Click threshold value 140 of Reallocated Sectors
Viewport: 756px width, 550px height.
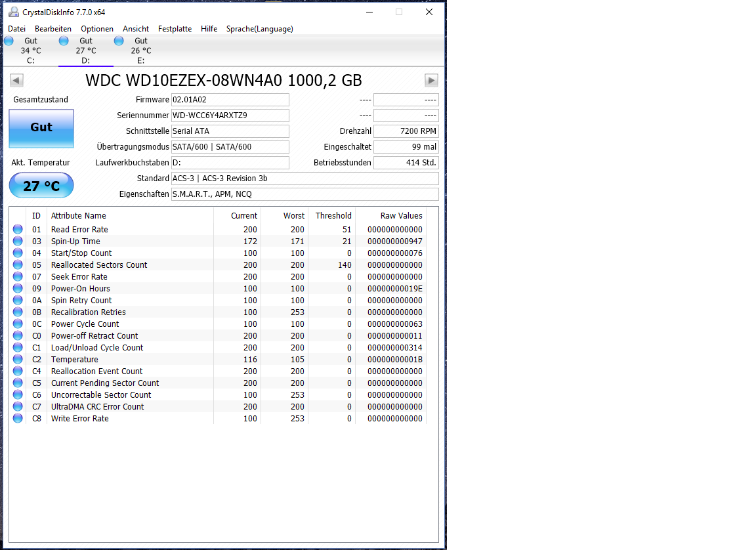tap(345, 265)
